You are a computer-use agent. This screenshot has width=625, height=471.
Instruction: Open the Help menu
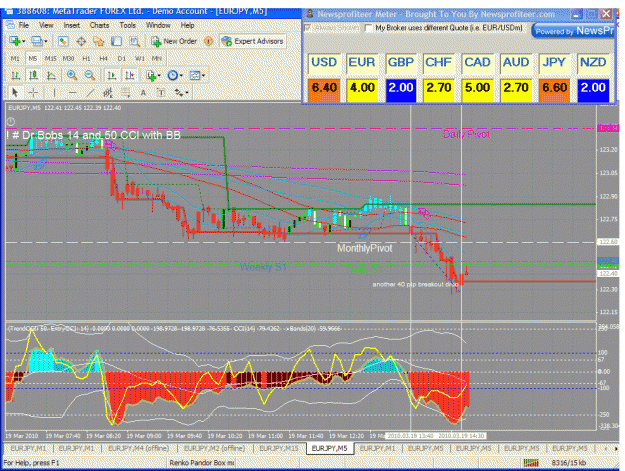187,25
